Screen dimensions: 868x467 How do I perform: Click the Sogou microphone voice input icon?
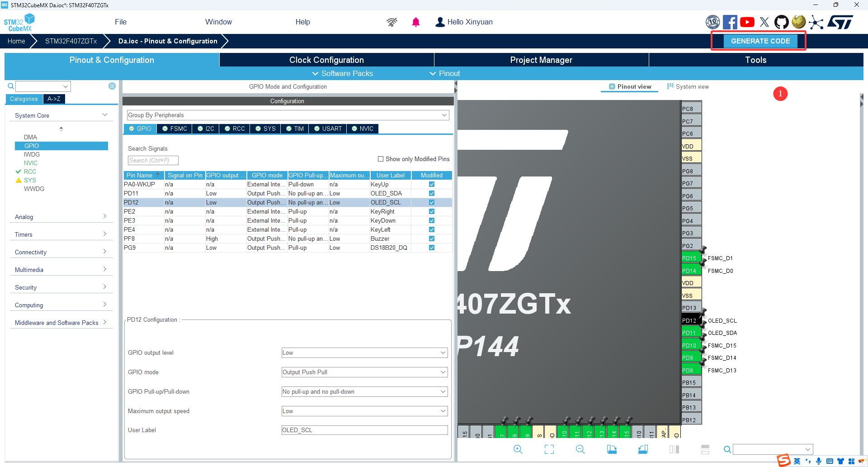tap(819, 461)
